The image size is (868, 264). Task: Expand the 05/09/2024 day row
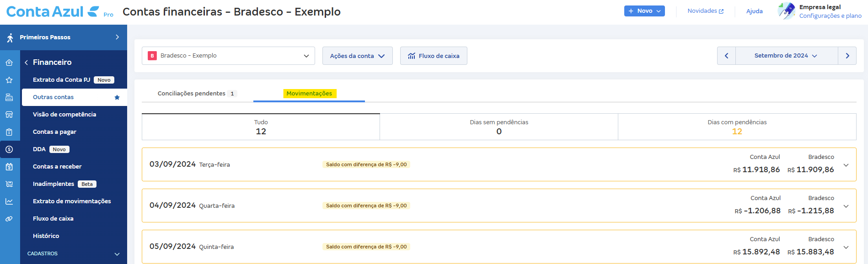point(846,247)
